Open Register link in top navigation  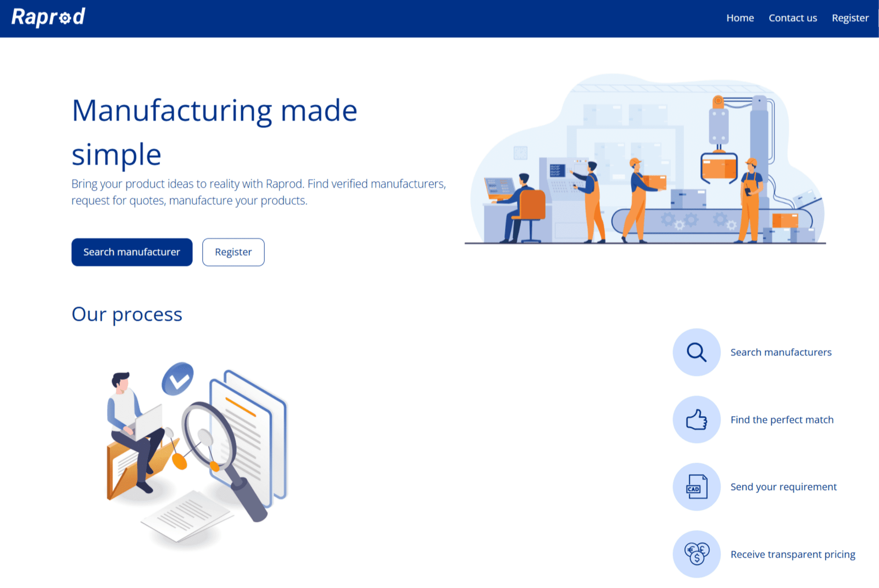(849, 18)
